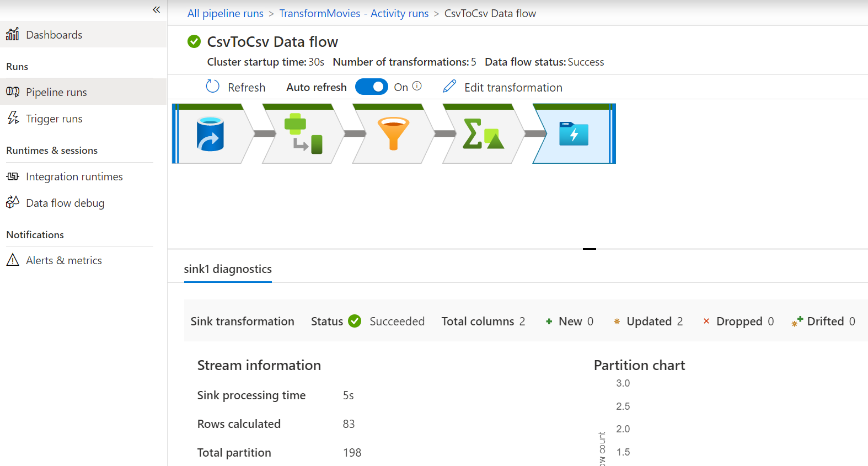Open the sink1 diagnostics tab
This screenshot has width=868, height=466.
tap(228, 269)
